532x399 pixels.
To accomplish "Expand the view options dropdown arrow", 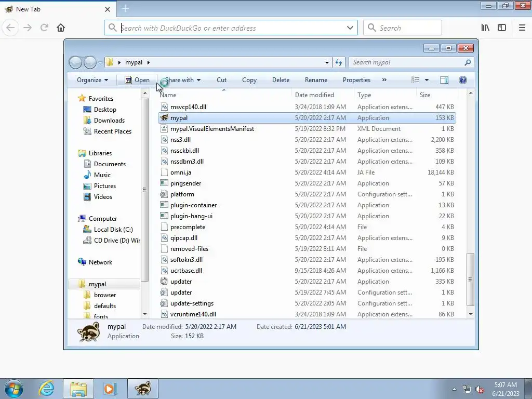I will point(427,80).
